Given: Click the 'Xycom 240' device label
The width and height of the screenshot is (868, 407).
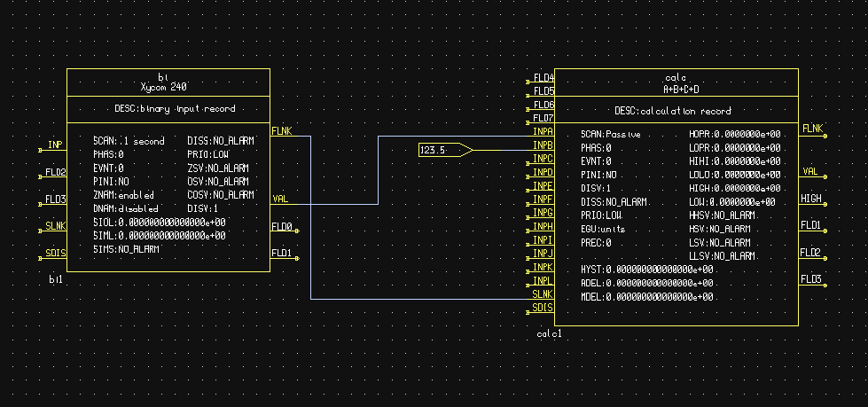Looking at the screenshot, I should 163,87.
